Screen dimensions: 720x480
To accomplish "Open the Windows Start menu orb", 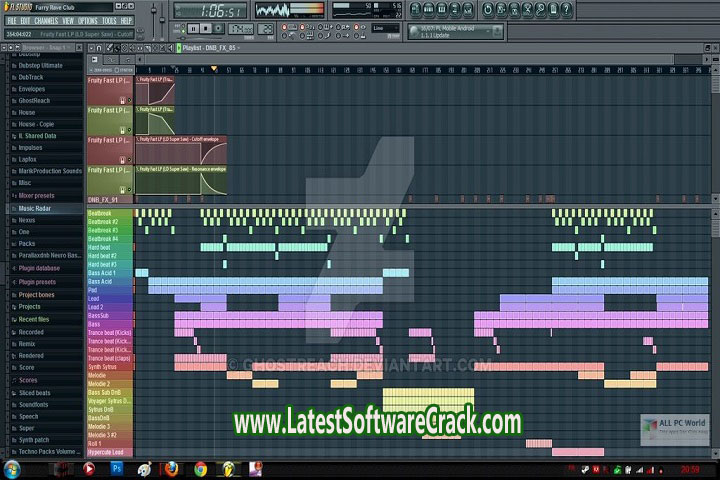I will pos(11,470).
